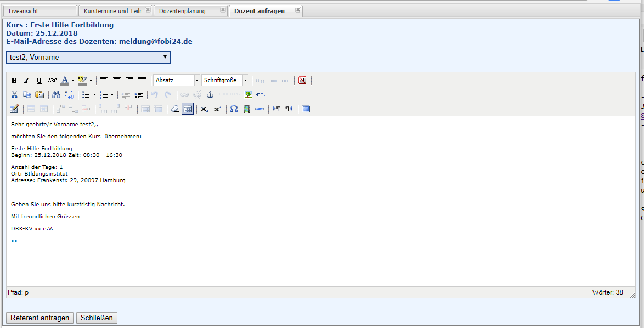The height and width of the screenshot is (328, 644).
Task: Click the Referent anfragen button
Action: click(39, 318)
